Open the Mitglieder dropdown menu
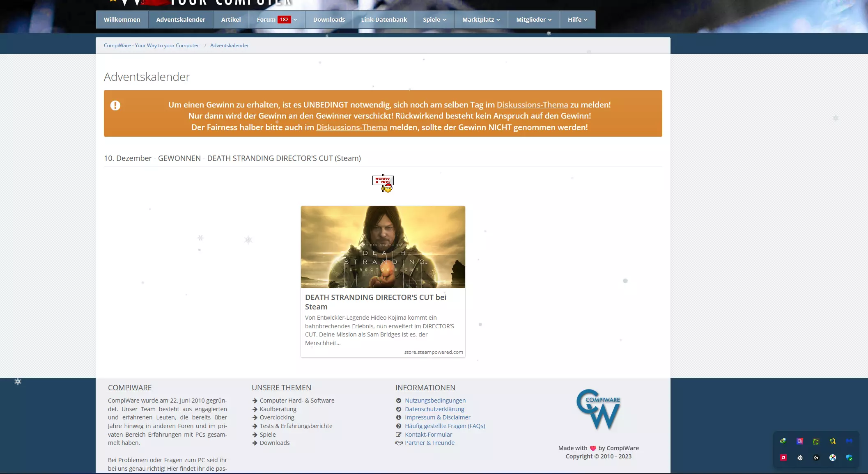 pyautogui.click(x=534, y=20)
